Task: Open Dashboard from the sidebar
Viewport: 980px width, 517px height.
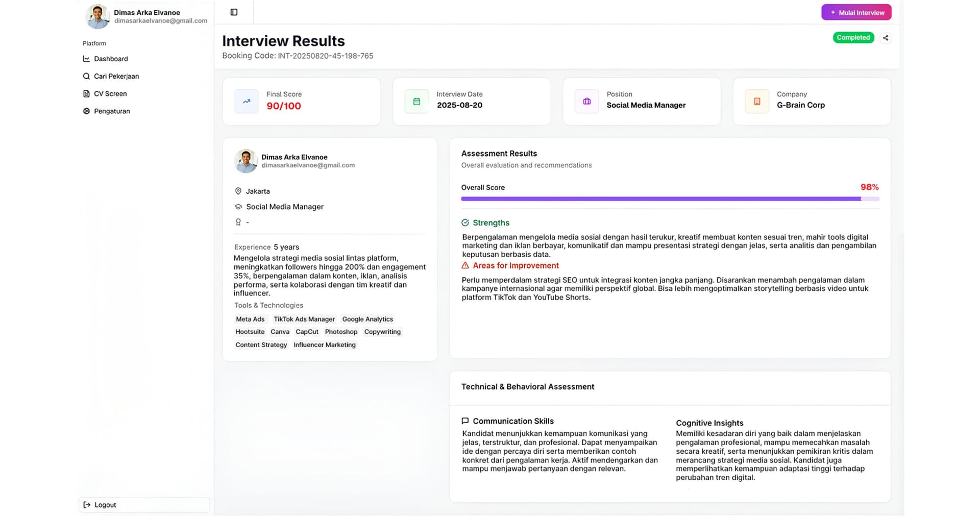Action: pyautogui.click(x=111, y=59)
